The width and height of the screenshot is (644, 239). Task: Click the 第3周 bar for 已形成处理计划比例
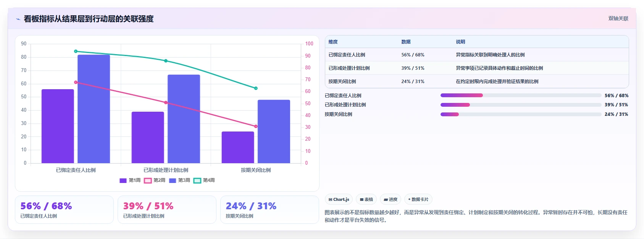184,119
